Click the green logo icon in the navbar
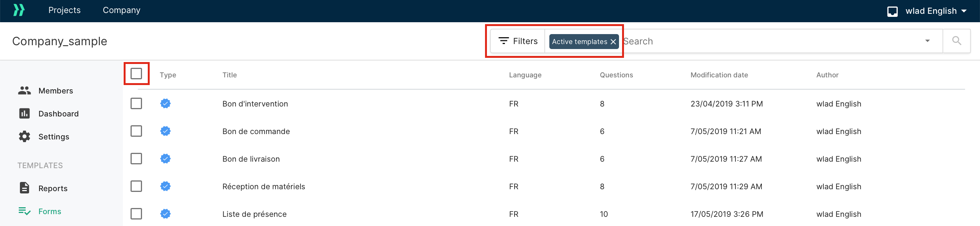This screenshot has width=980, height=226. pyautogui.click(x=19, y=10)
